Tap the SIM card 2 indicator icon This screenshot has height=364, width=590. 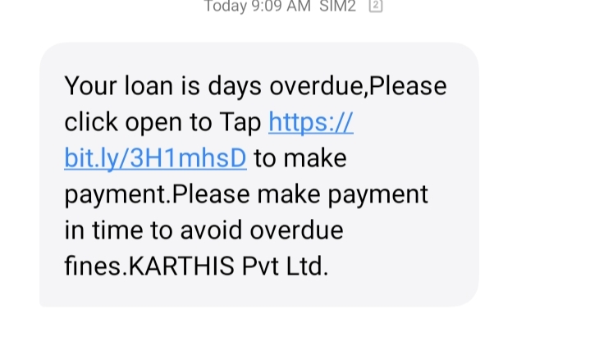(376, 5)
